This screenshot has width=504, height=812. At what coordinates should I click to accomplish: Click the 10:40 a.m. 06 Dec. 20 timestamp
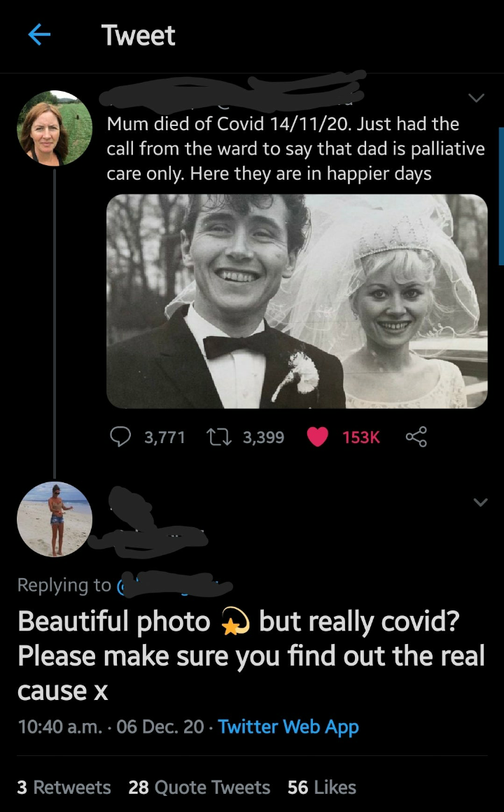pos(112,727)
